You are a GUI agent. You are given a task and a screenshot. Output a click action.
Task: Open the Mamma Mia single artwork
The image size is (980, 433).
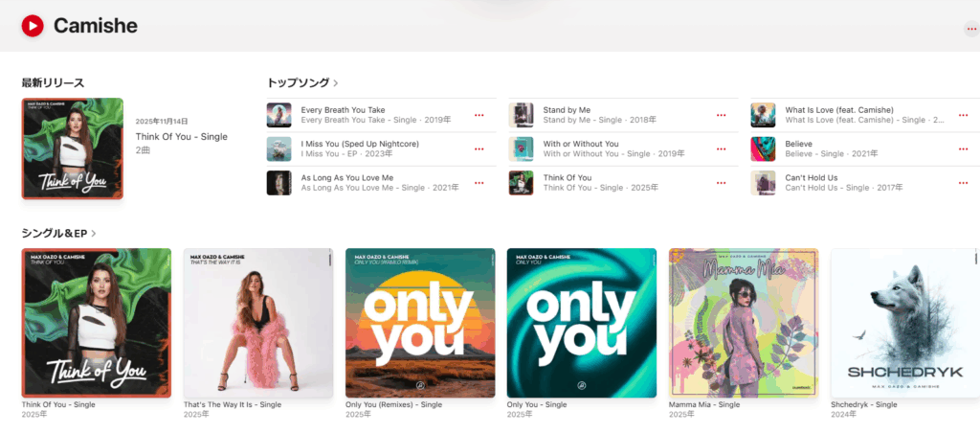[x=744, y=323]
